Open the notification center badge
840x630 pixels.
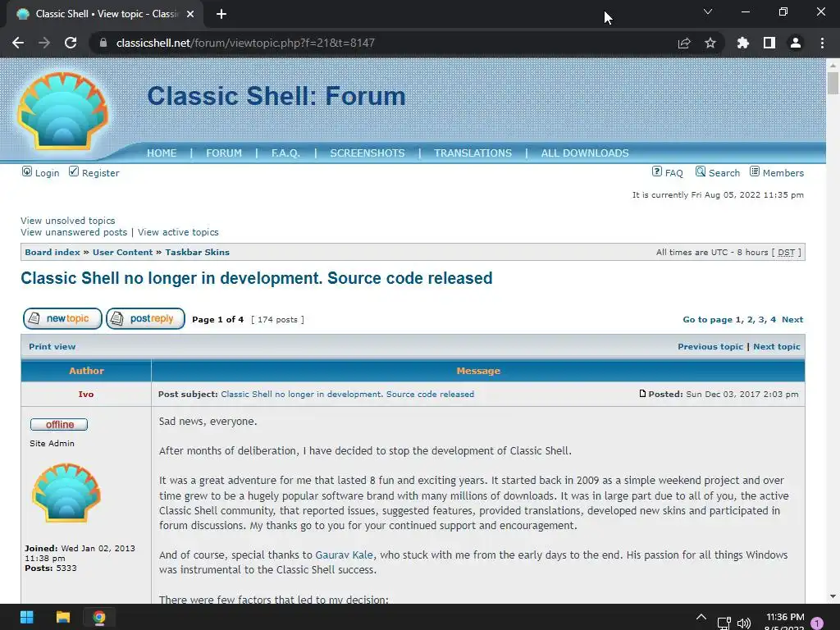(817, 623)
